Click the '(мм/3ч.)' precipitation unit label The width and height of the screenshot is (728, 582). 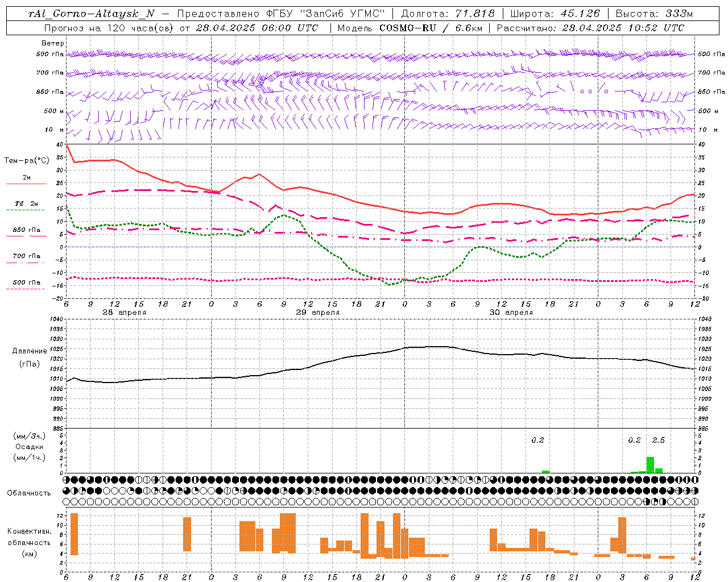coord(30,436)
